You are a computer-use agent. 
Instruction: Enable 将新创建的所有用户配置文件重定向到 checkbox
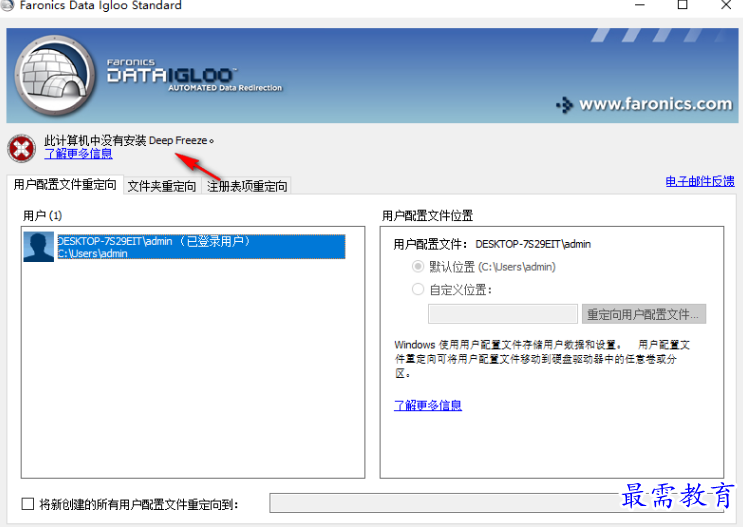28,504
